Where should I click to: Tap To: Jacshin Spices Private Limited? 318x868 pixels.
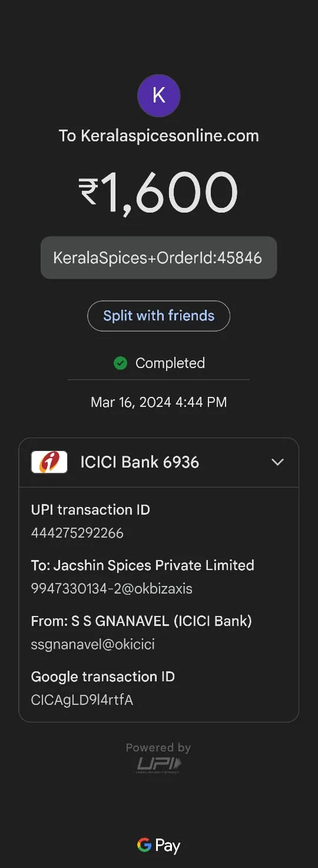[x=143, y=565]
